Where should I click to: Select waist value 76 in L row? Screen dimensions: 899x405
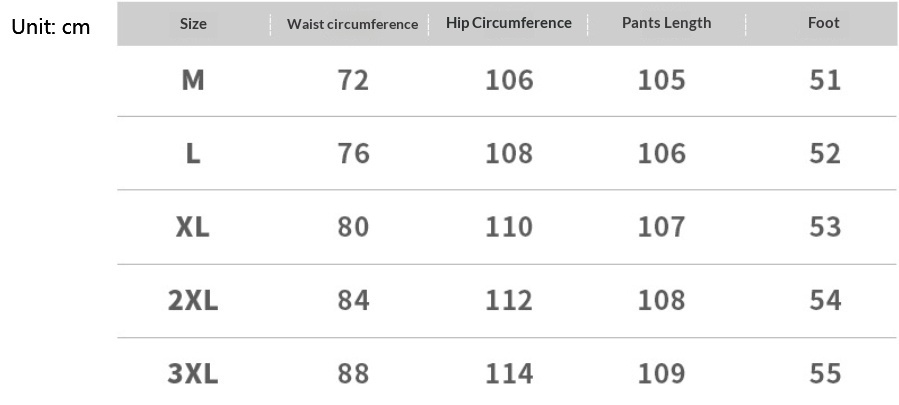point(353,154)
